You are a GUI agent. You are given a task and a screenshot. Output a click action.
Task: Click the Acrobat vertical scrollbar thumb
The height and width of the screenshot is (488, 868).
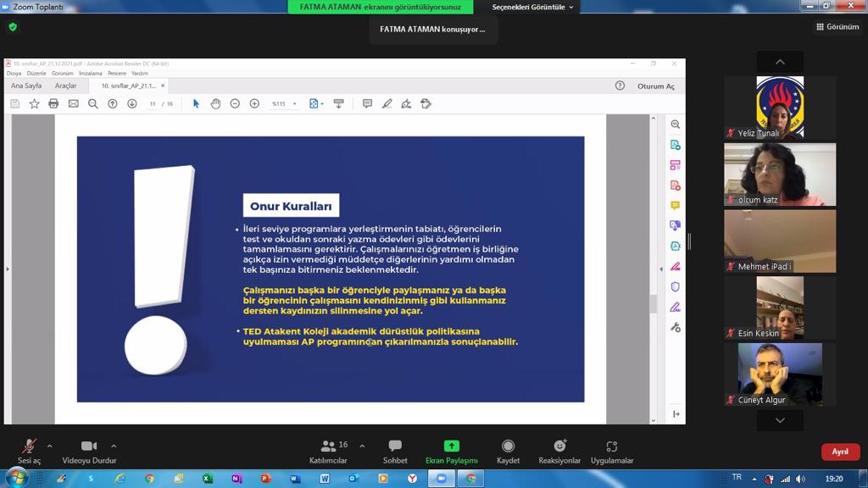pyautogui.click(x=654, y=304)
